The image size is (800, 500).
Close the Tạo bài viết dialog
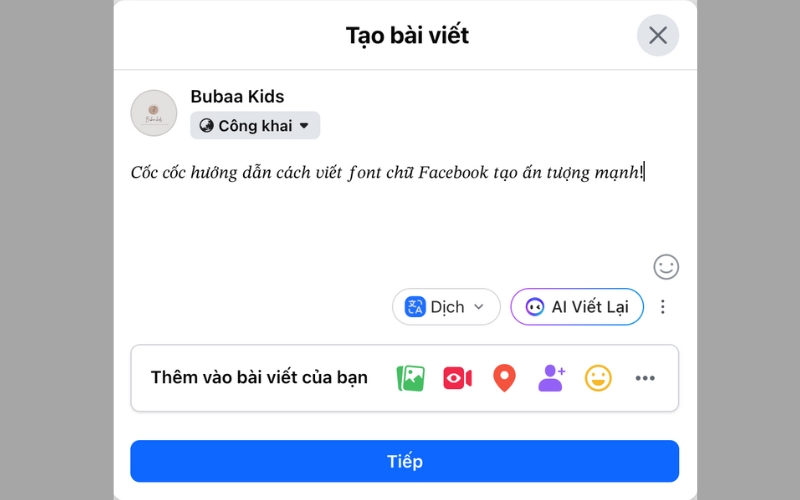pos(658,35)
